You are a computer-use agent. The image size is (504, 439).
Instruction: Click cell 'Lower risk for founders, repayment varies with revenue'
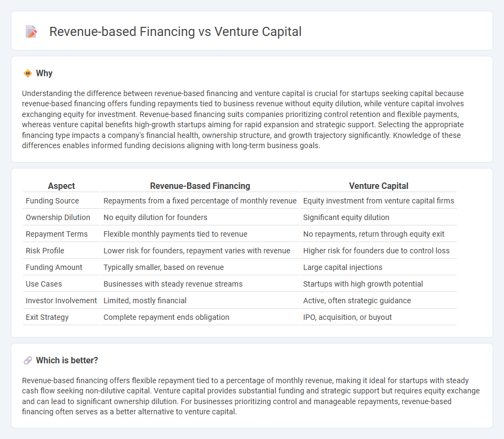[200, 251]
